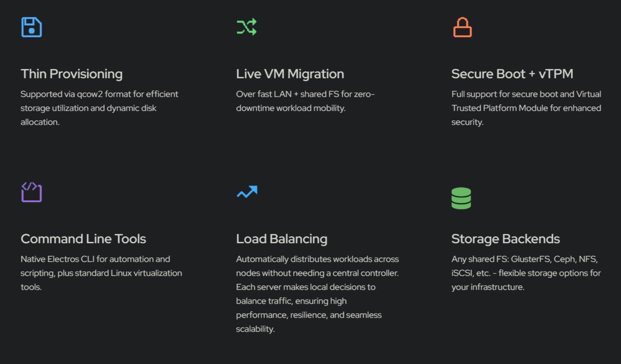This screenshot has height=364, width=621.
Task: Click the Load Balancing description paragraph
Action: 317,294
